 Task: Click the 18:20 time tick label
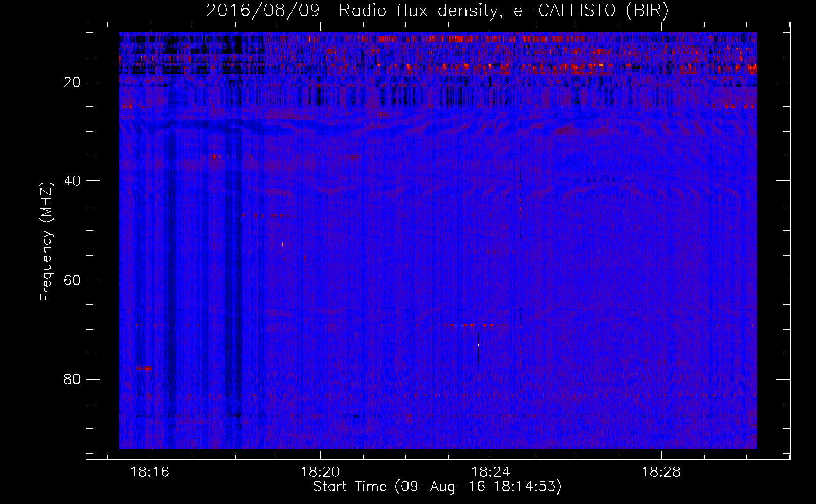click(320, 472)
